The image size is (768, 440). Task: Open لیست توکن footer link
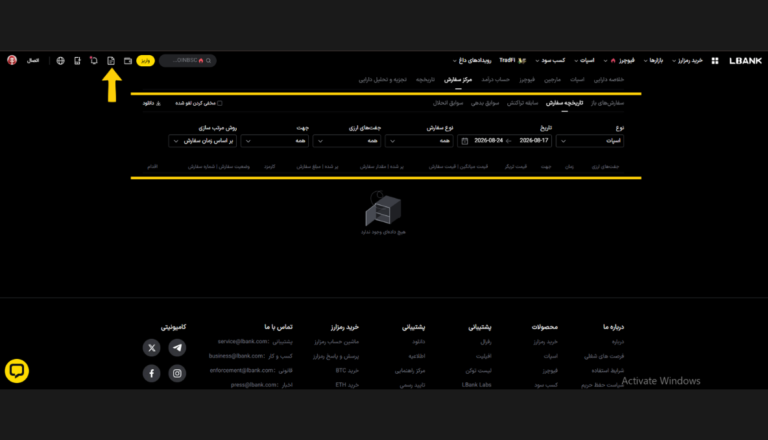pos(478,371)
